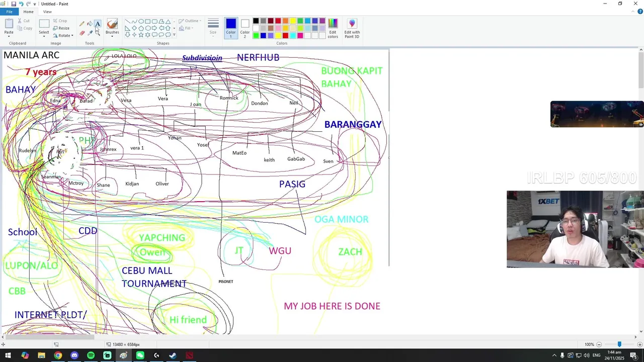Screen dimensions: 644x362
Task: Switch to the View tab
Action: [47, 12]
